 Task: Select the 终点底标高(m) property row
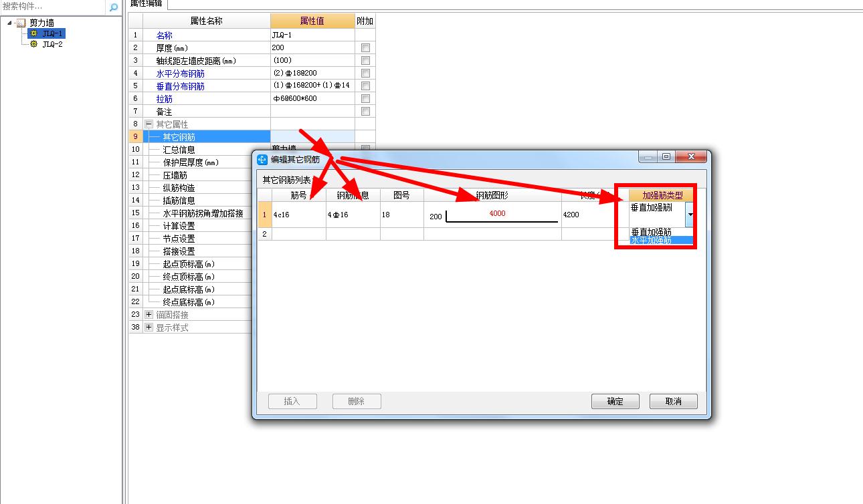pos(197,301)
